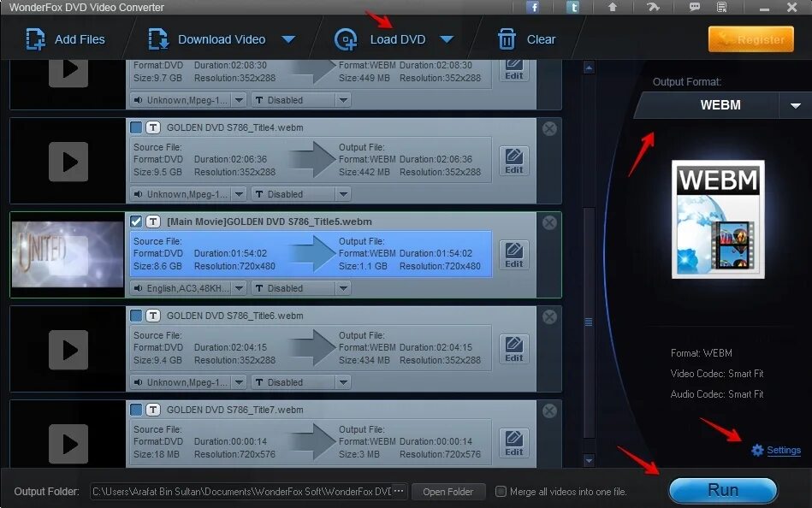Click the Main Movie Title5 video thumbnail
Image resolution: width=812 pixels, height=508 pixels.
(x=68, y=254)
